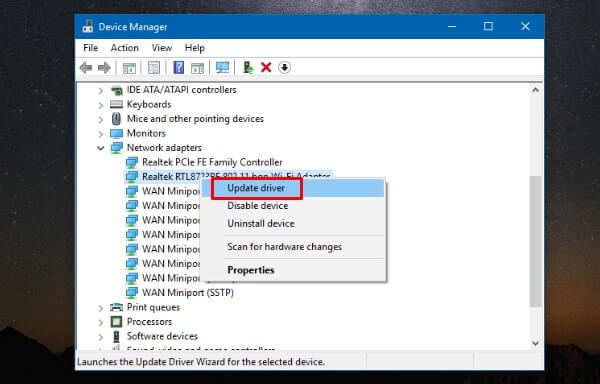Open Properties from the context menu
Screen dimensions: 600x384
293,270
